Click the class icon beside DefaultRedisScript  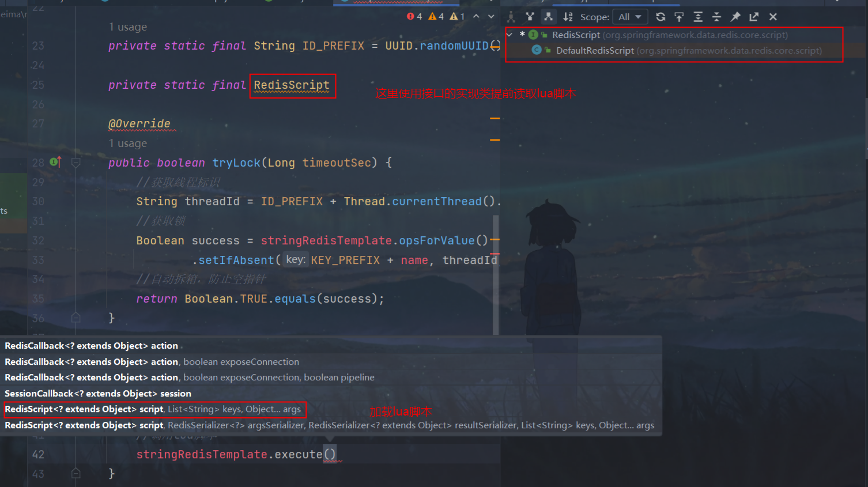point(537,50)
